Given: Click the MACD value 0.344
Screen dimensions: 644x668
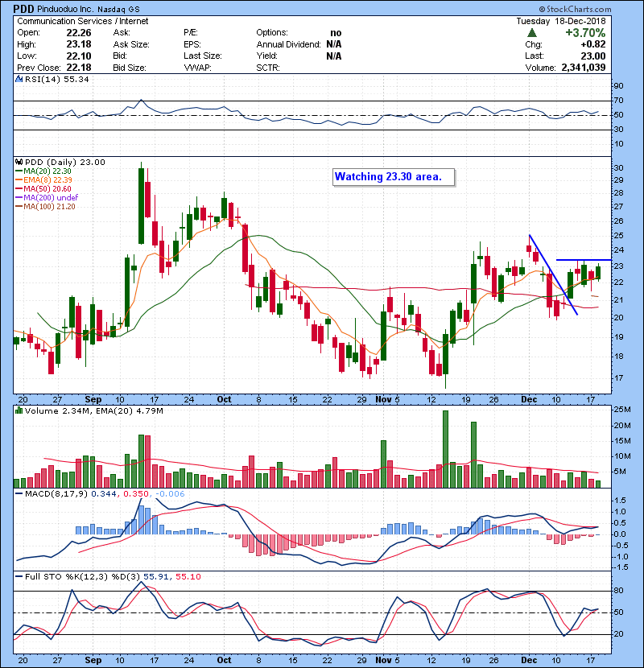Looking at the screenshot, I should tap(104, 494).
